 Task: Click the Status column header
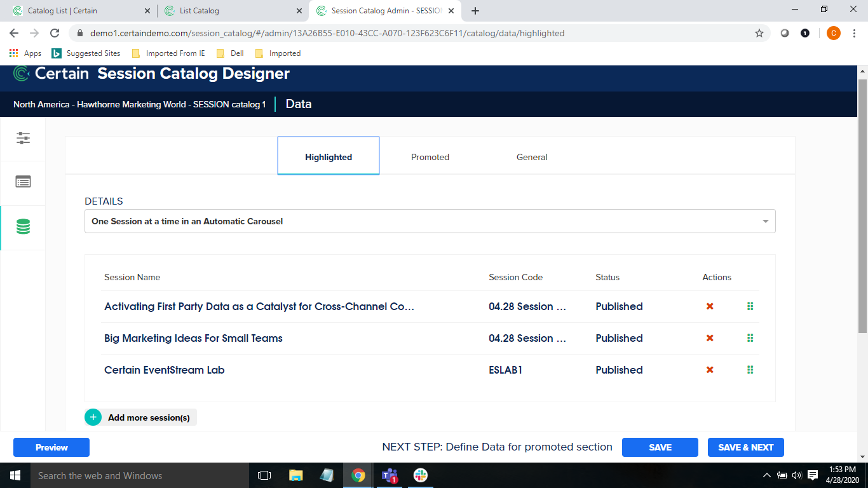pos(607,277)
